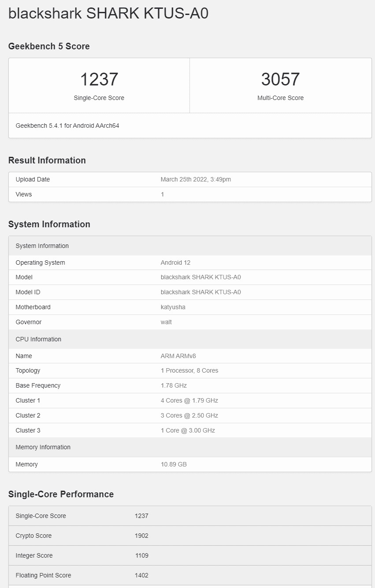
Task: Click the "Model" row label
Action: tap(24, 277)
